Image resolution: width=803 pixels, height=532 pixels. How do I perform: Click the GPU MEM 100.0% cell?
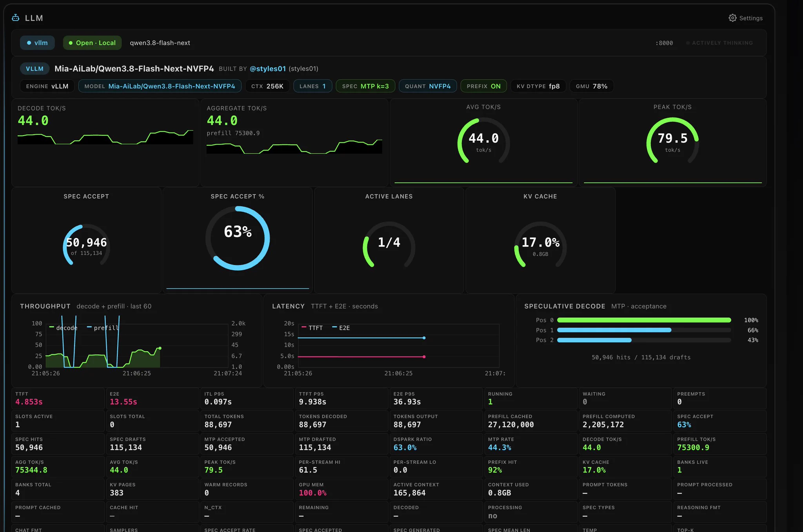(342, 489)
